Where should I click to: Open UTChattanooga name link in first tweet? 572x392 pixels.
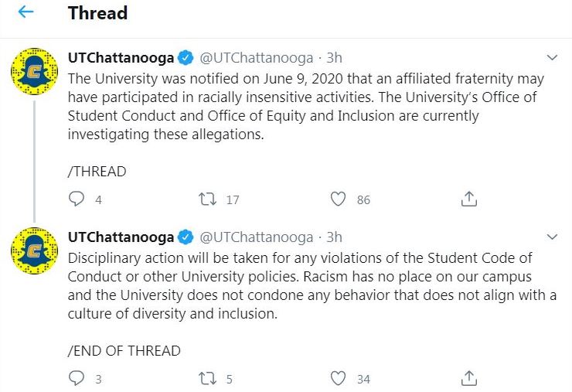(121, 58)
